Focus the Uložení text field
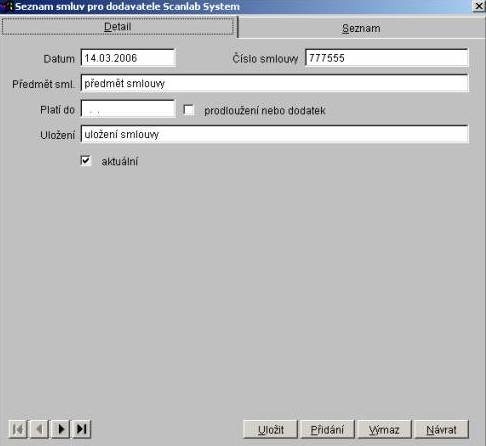The width and height of the screenshot is (486, 446). click(x=275, y=134)
